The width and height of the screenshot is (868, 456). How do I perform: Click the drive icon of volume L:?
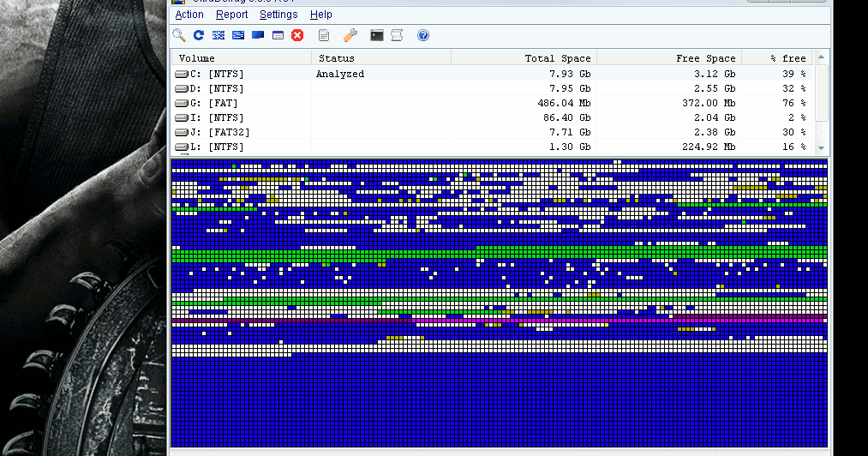pyautogui.click(x=182, y=147)
